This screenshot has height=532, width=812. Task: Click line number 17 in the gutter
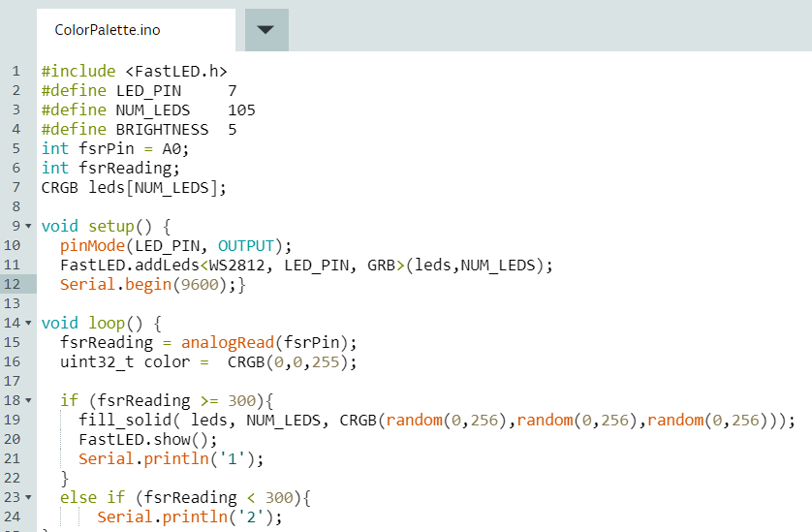tap(12, 381)
